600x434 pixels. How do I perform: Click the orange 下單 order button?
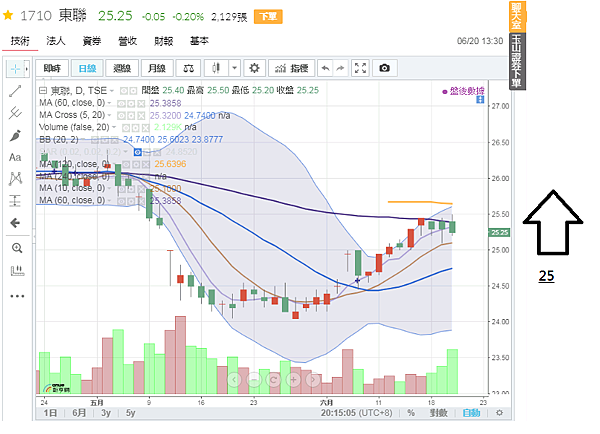click(268, 16)
